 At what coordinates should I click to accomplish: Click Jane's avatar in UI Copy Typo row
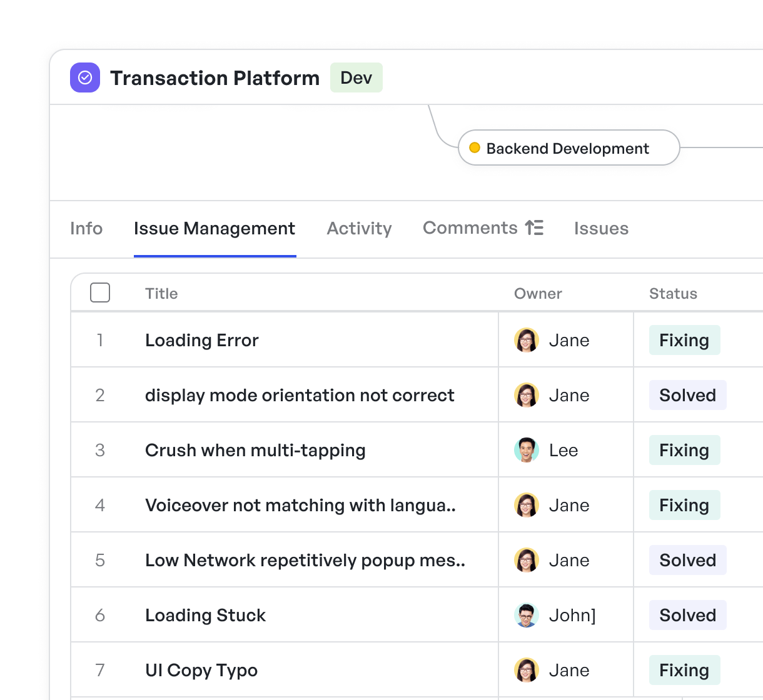(x=527, y=670)
